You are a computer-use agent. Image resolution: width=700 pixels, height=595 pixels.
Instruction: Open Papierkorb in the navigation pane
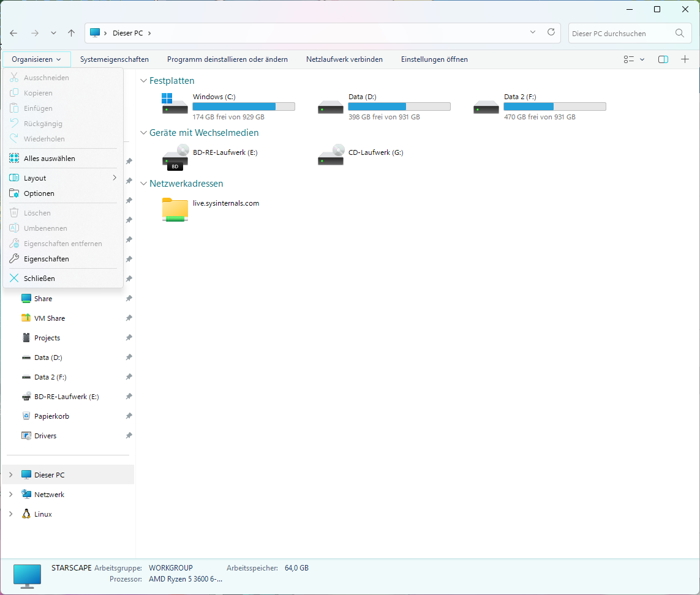point(51,416)
